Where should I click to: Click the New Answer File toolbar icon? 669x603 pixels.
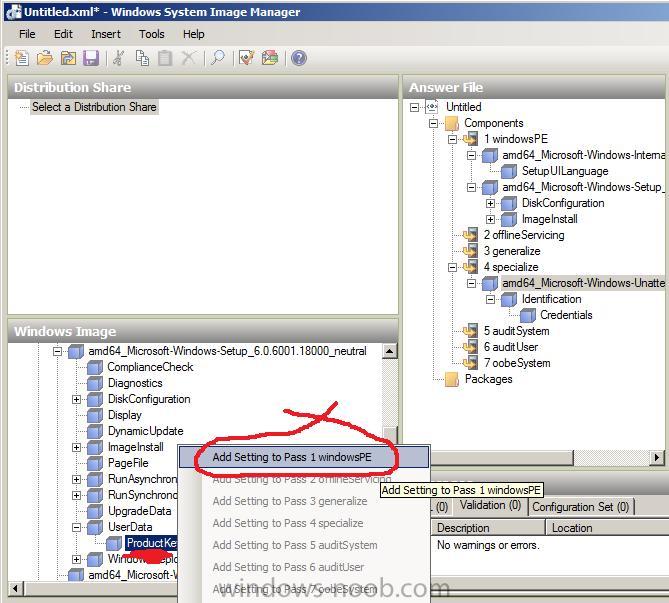pos(21,58)
